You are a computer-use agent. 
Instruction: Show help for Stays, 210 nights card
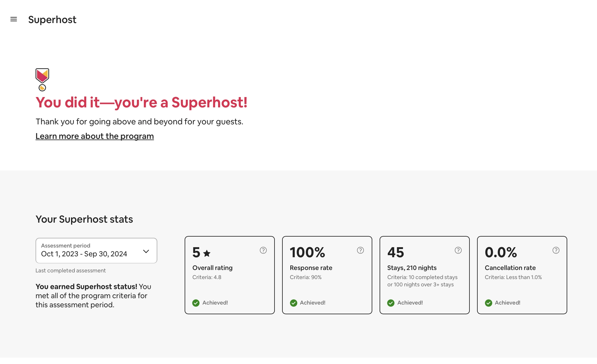458,250
